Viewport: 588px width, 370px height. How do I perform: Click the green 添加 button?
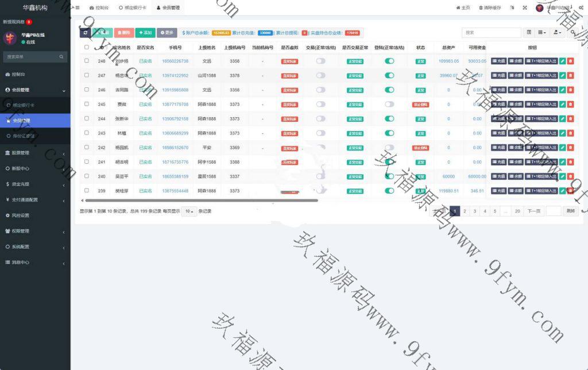coord(145,33)
